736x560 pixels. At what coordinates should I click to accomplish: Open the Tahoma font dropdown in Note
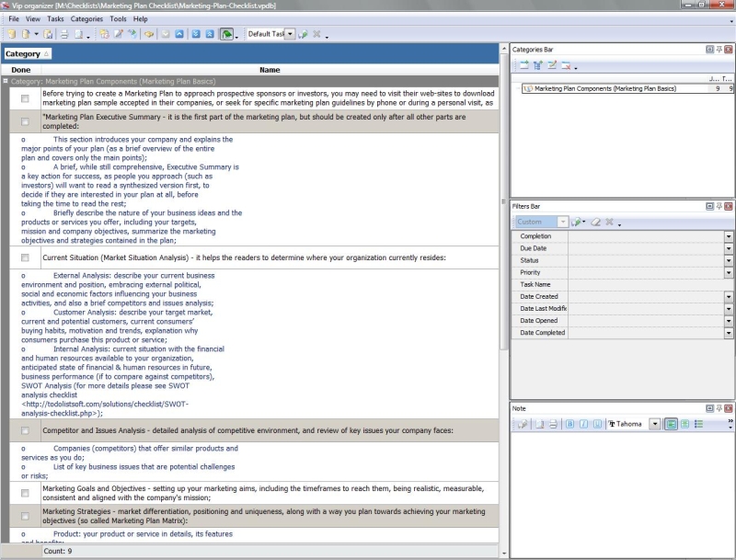coord(654,424)
